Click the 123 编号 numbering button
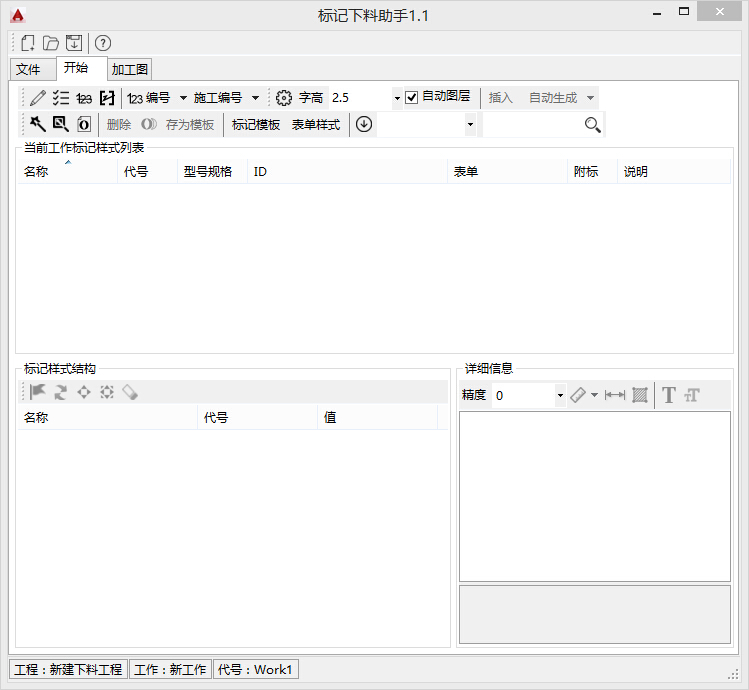Viewport: 749px width, 690px height. pyautogui.click(x=149, y=98)
